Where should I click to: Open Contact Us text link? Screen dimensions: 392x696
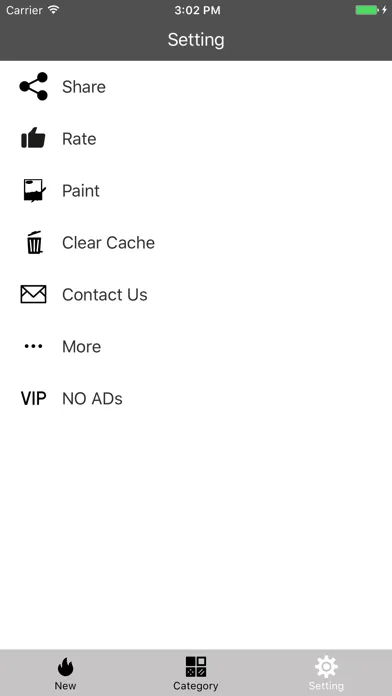105,295
